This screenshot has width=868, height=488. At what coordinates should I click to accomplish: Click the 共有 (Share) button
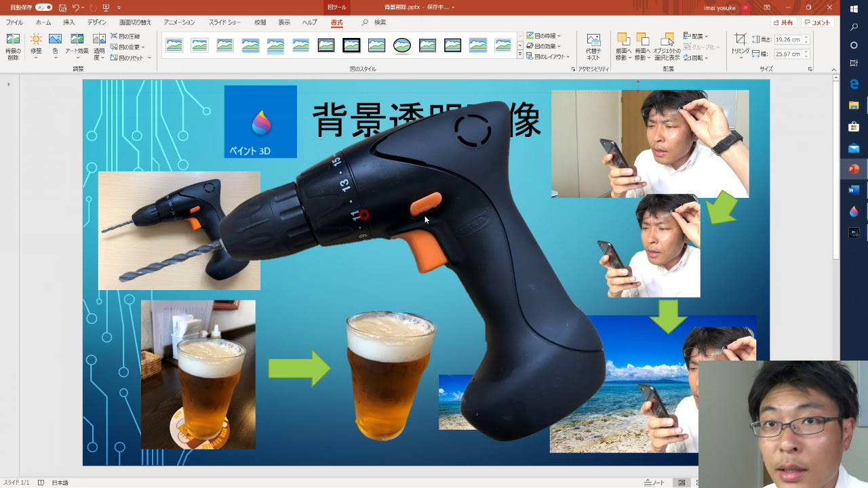click(x=783, y=22)
